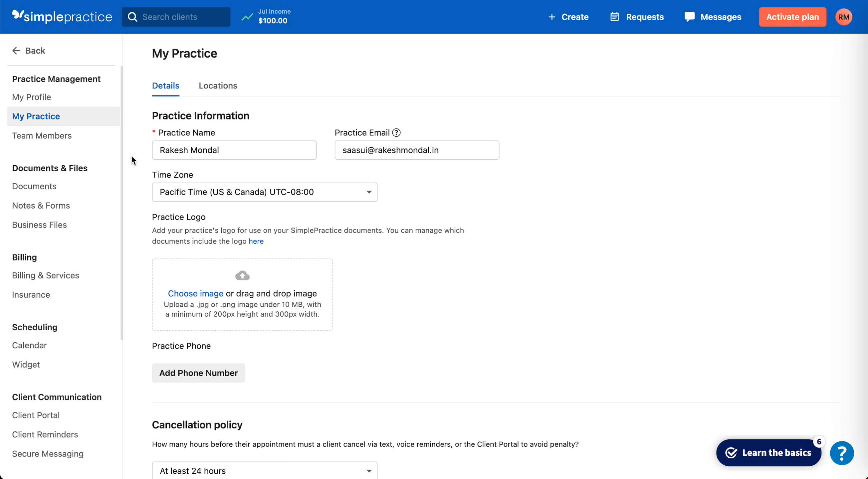The image size is (868, 479).
Task: Click the Activate plan button
Action: pos(792,17)
